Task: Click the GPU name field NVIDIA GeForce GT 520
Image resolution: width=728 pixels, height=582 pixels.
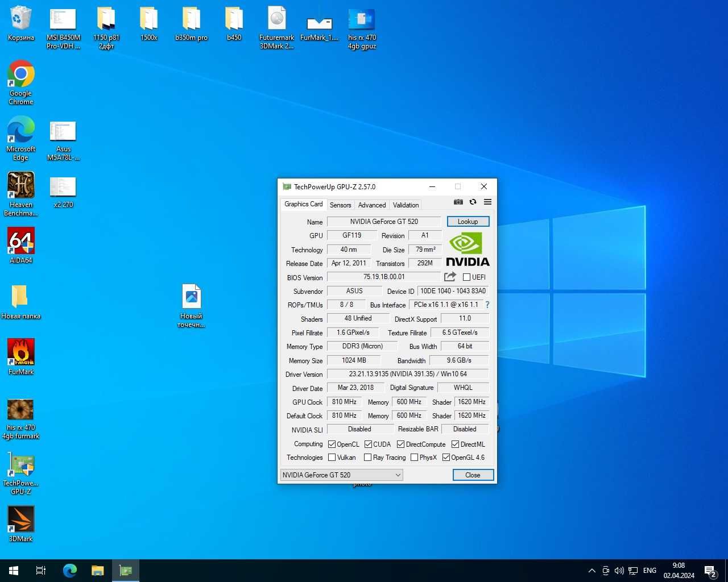Action: [x=384, y=222]
